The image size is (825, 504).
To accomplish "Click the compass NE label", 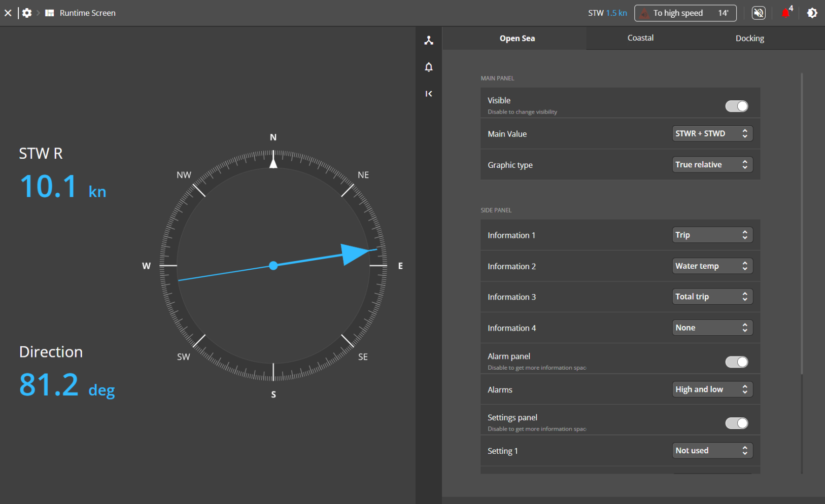I will coord(363,175).
